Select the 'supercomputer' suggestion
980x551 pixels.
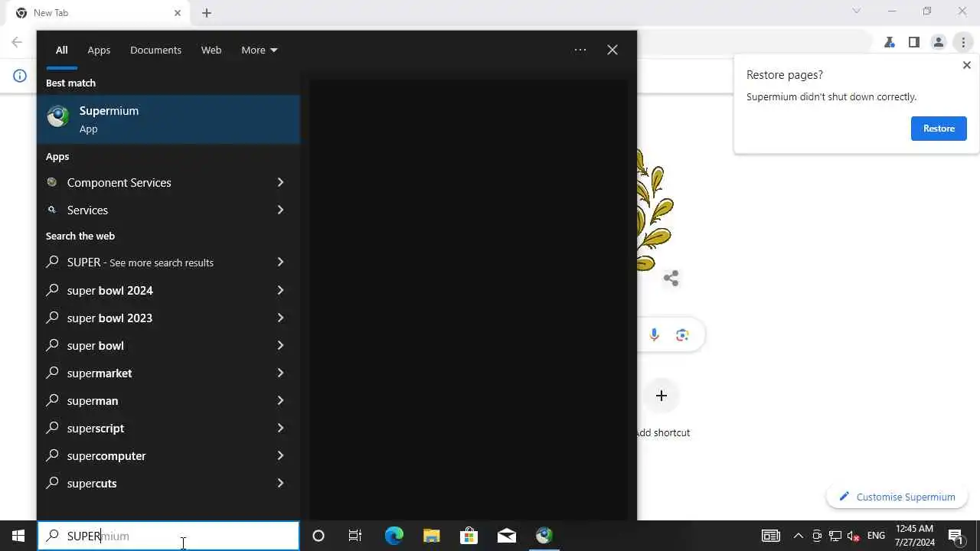pyautogui.click(x=168, y=455)
